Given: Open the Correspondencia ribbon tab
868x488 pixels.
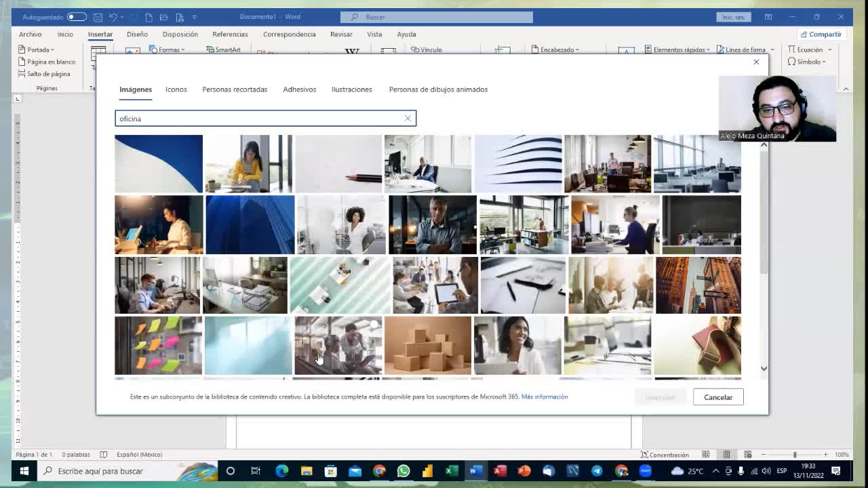Looking at the screenshot, I should point(290,34).
